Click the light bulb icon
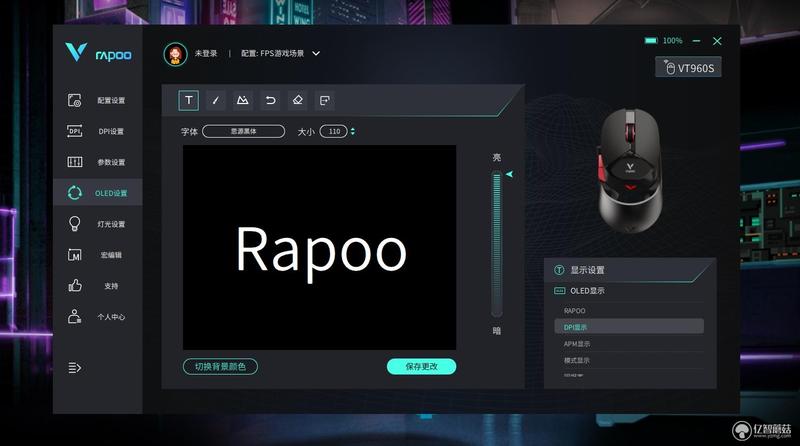 click(74, 224)
